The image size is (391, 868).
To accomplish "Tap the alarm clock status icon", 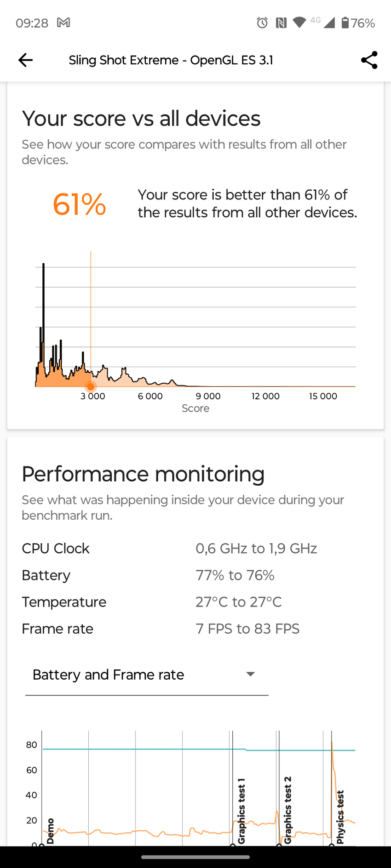I will (x=262, y=23).
